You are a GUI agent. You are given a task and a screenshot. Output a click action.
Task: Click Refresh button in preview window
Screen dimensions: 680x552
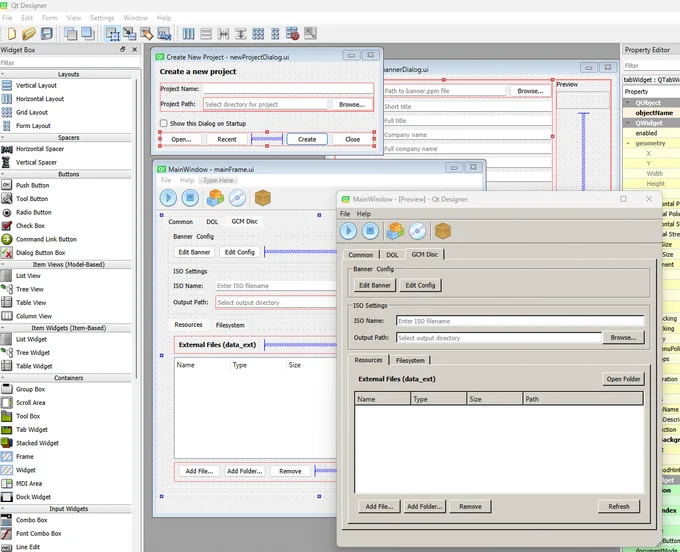618,506
